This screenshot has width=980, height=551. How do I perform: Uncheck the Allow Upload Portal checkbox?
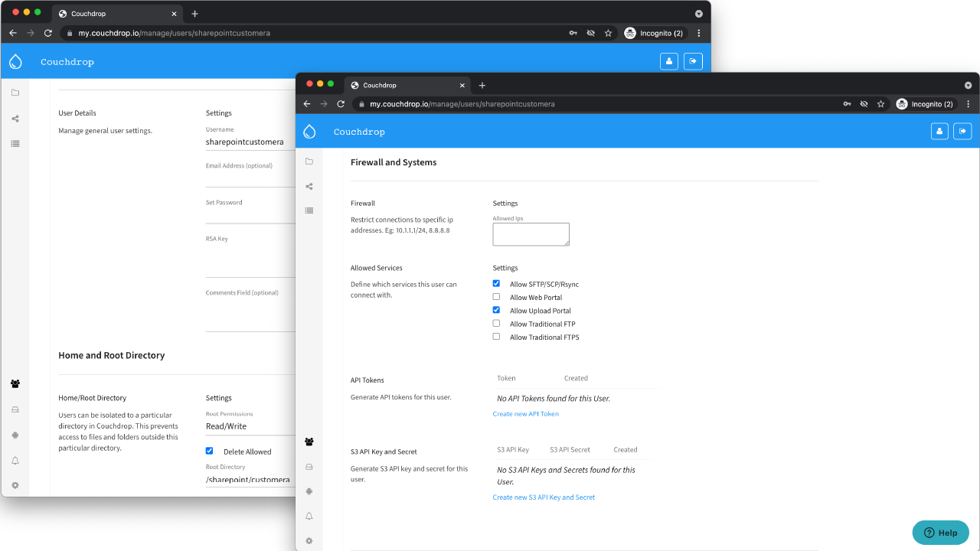[496, 310]
